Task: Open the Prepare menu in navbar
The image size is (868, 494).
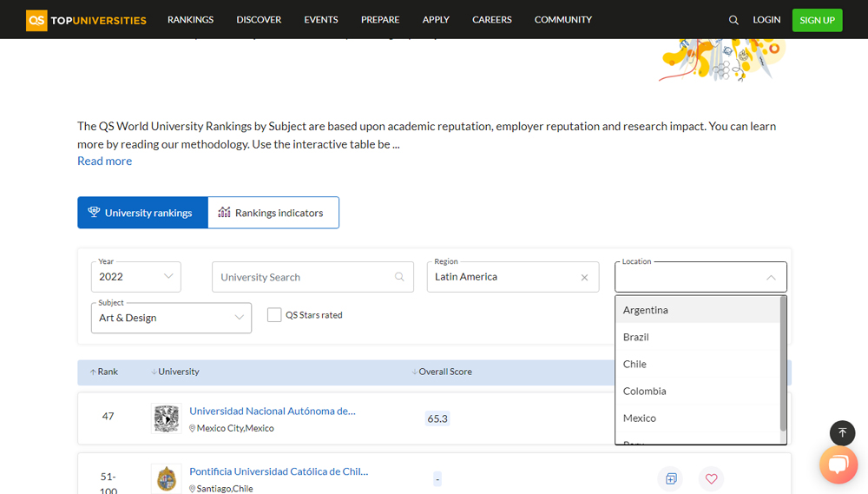Action: 380,19
